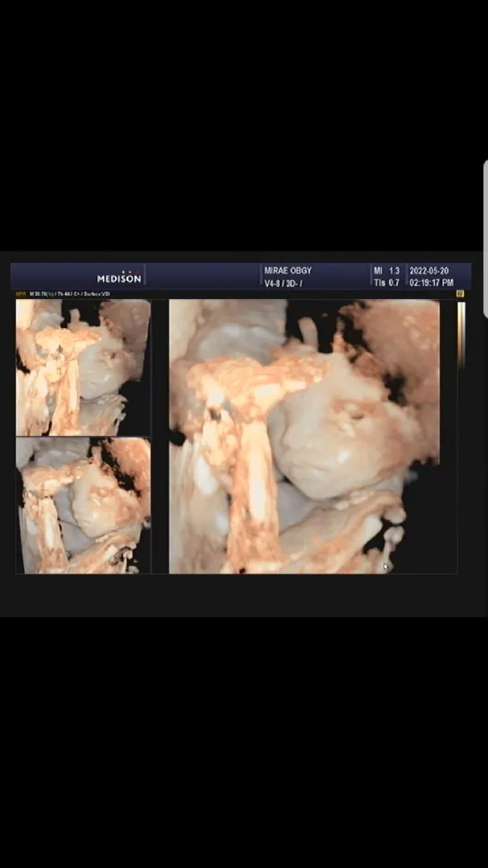Click the MPR label above the images

click(x=21, y=293)
